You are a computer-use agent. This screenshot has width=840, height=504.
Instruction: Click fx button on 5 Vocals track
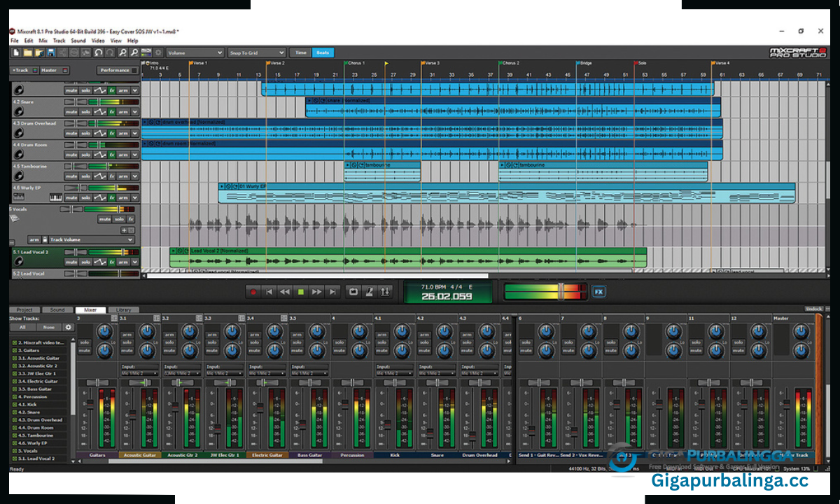[131, 219]
